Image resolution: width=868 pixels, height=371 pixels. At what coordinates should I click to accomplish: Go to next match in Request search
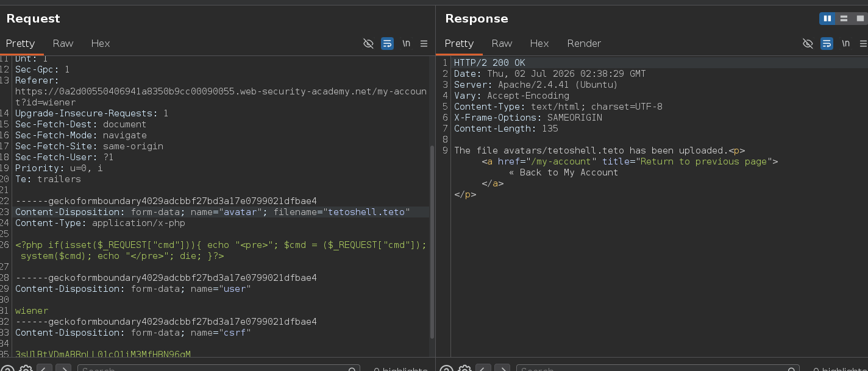(63, 368)
